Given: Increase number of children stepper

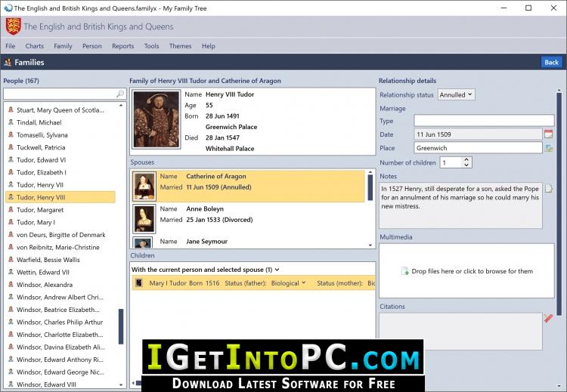Looking at the screenshot, I should pyautogui.click(x=466, y=159).
